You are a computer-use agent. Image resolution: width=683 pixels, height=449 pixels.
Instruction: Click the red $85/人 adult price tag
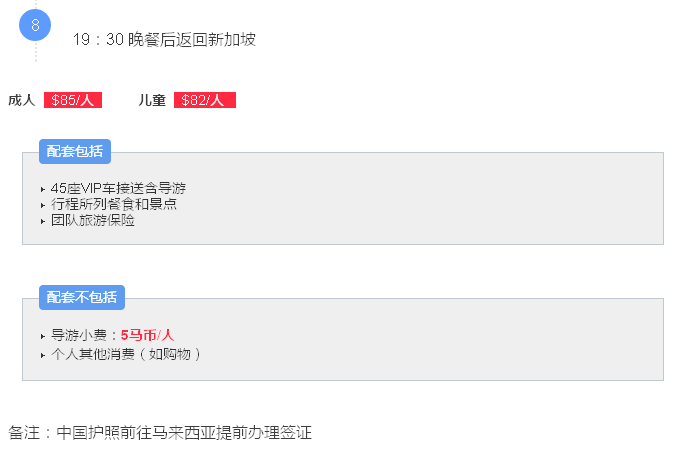click(x=73, y=100)
